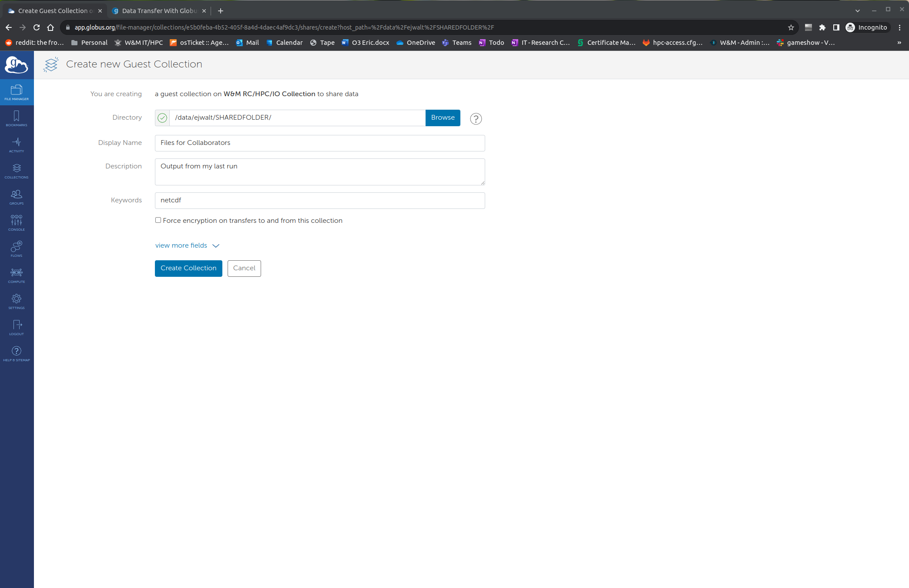The height and width of the screenshot is (588, 909).
Task: Open the Flows sidebar icon
Action: click(17, 249)
